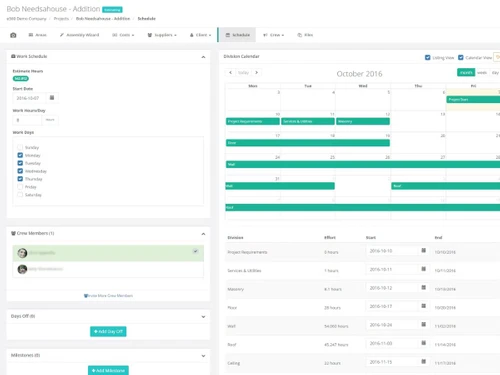Open calendar icon in Floor start row

point(423,306)
